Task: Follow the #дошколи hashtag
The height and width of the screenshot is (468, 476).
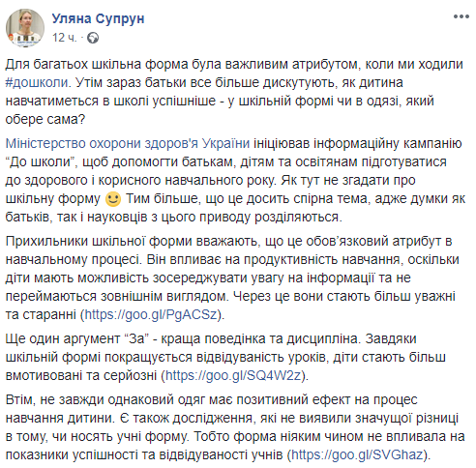Action: (x=37, y=83)
